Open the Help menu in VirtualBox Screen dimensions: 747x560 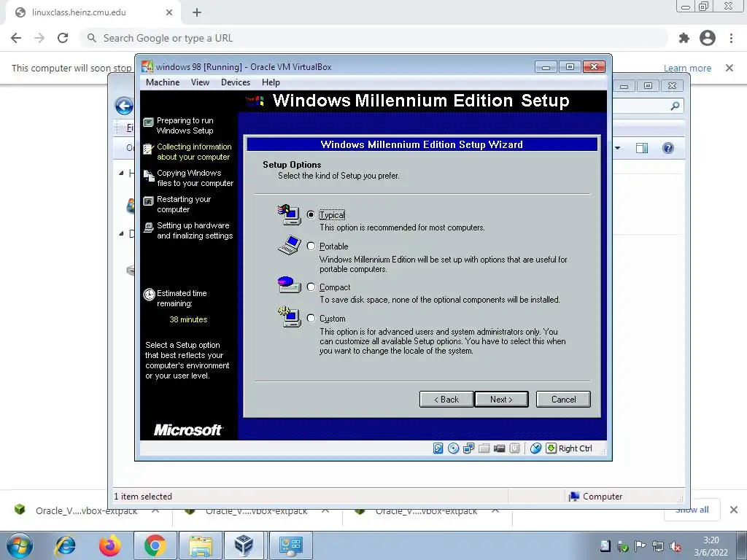pos(271,82)
